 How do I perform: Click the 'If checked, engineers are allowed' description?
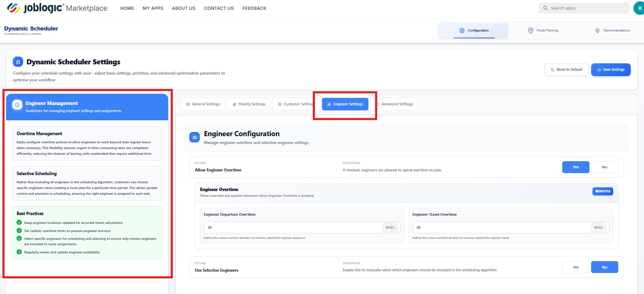click(393, 170)
